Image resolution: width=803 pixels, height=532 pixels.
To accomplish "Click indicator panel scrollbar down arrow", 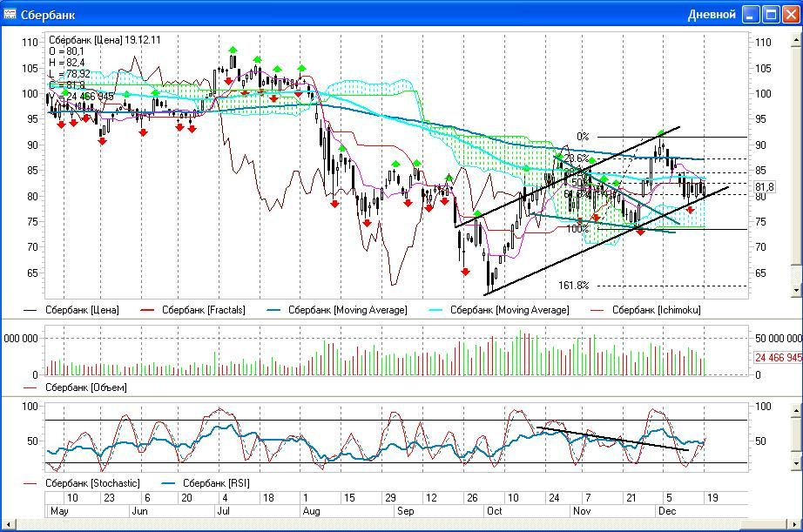I will click(796, 463).
